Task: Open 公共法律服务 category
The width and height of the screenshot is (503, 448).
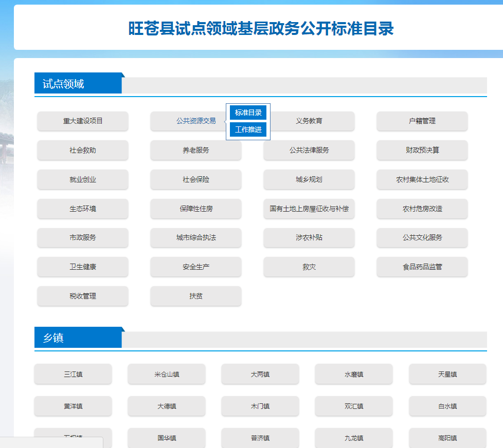Action: pos(309,151)
